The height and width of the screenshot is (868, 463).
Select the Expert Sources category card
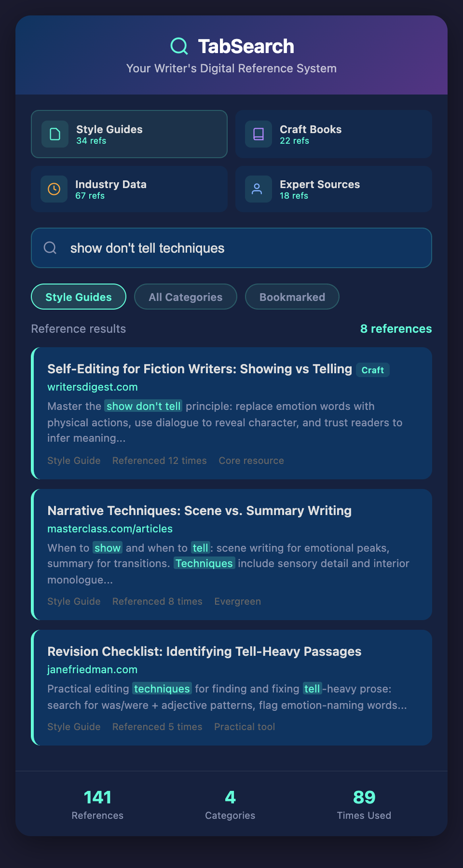pos(333,189)
